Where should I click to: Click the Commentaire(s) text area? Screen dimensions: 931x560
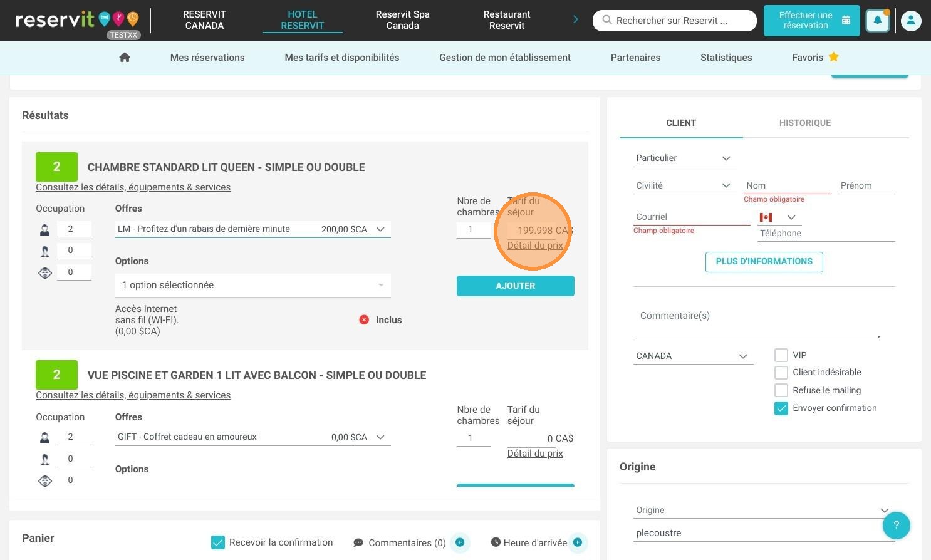click(x=757, y=321)
